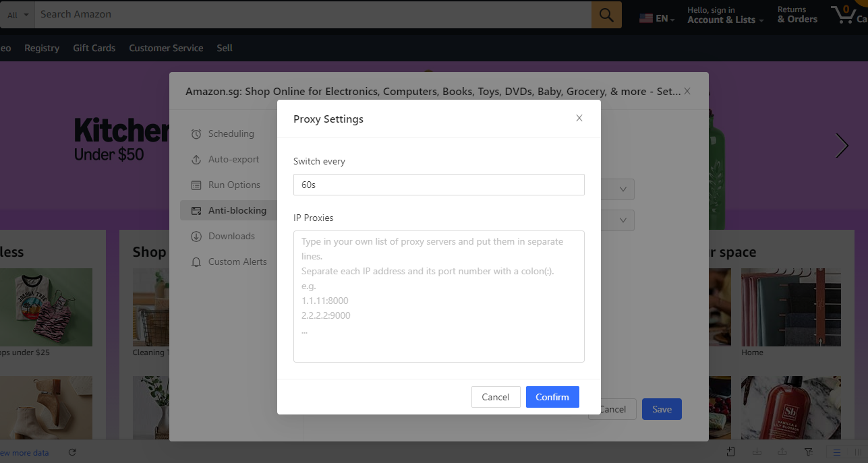This screenshot has height=463, width=868.
Task: Click the Downloads arrow icon
Action: point(196,237)
